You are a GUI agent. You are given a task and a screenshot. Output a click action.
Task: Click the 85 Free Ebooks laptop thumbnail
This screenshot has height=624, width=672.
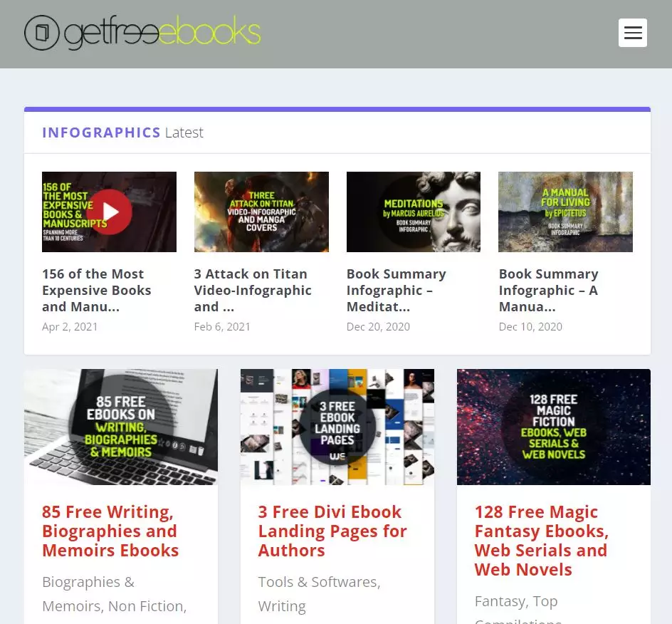(121, 426)
